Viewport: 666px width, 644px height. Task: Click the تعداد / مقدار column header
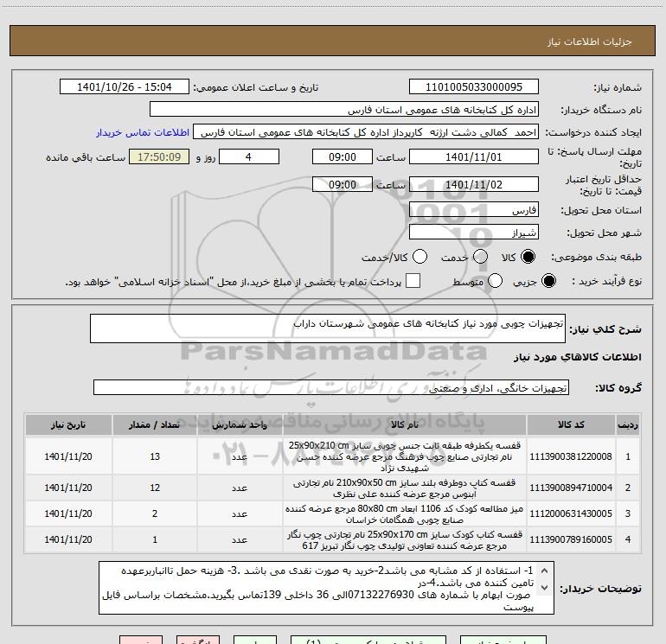(155, 424)
